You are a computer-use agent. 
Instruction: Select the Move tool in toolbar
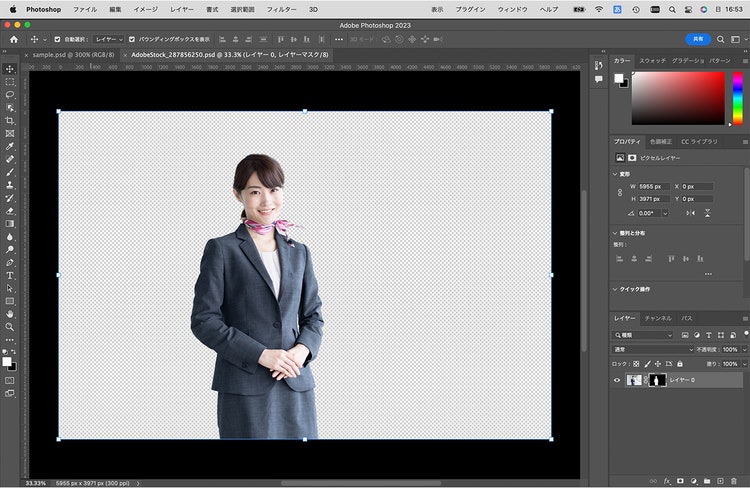click(10, 69)
